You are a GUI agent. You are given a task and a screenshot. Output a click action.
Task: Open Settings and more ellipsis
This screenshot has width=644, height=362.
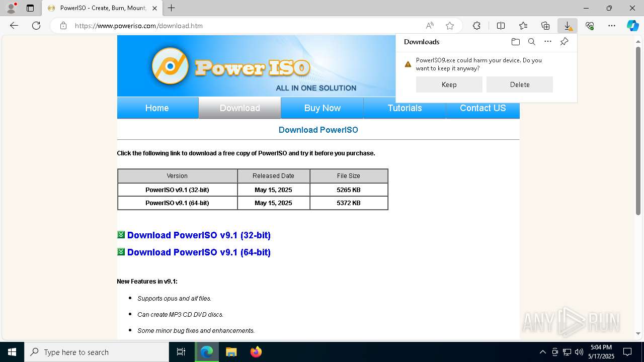tap(612, 26)
